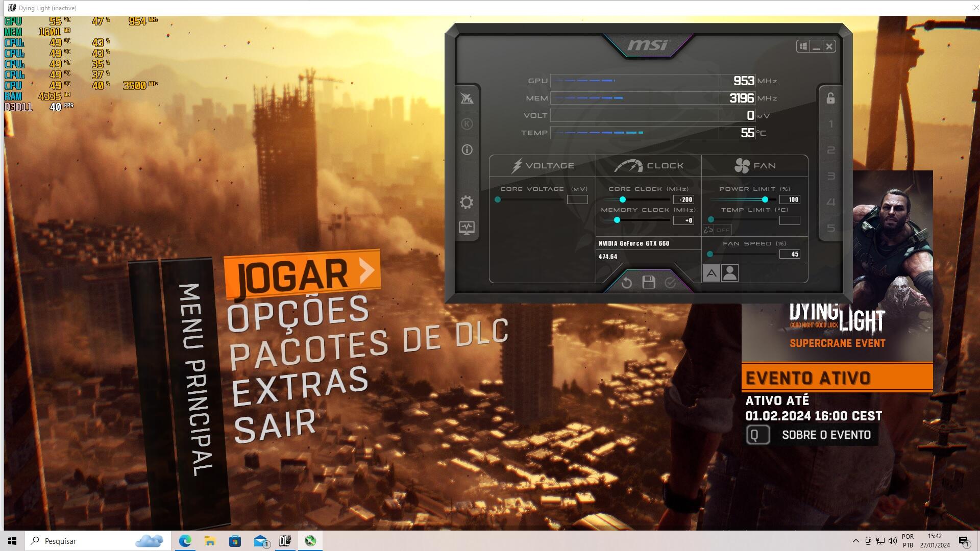Viewport: 980px width, 551px height.
Task: Select profile slot 3
Action: click(x=831, y=176)
